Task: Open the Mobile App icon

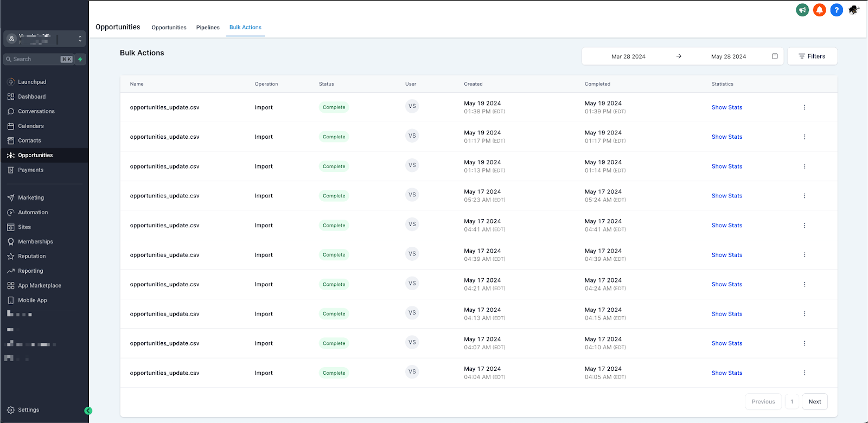Action: pyautogui.click(x=11, y=300)
